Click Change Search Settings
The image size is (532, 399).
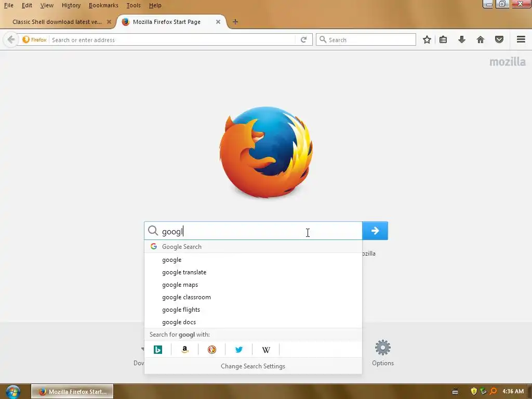pyautogui.click(x=253, y=366)
